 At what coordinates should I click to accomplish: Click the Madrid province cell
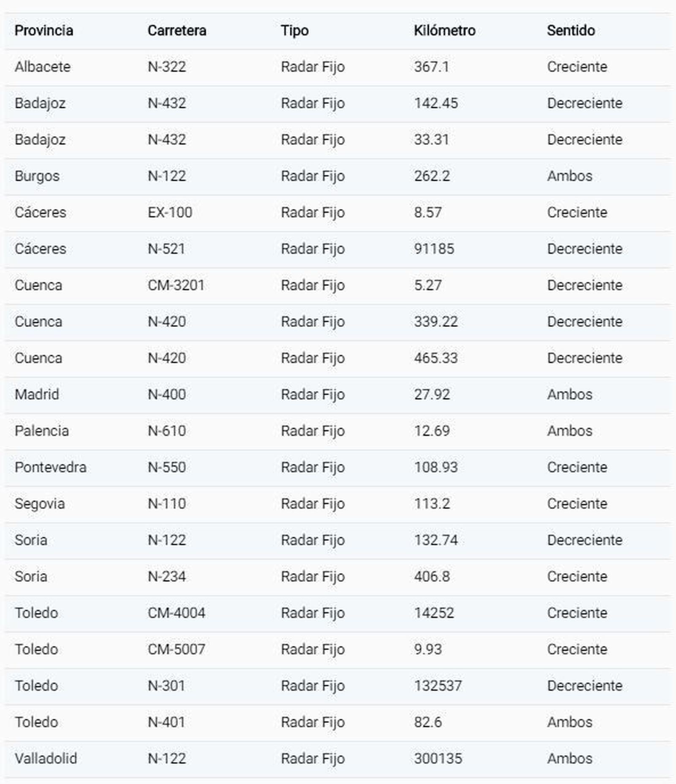click(37, 394)
